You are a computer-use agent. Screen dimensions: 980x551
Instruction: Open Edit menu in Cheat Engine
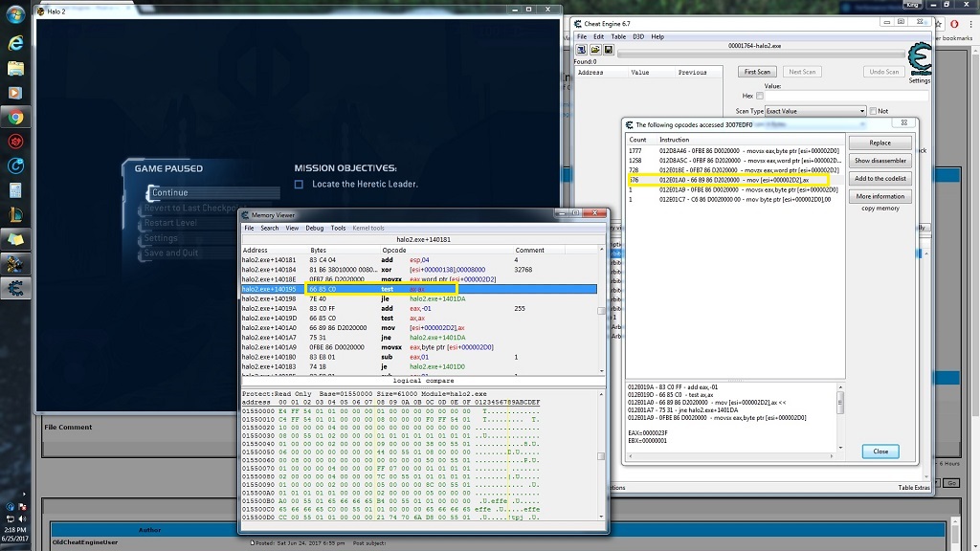tap(598, 37)
